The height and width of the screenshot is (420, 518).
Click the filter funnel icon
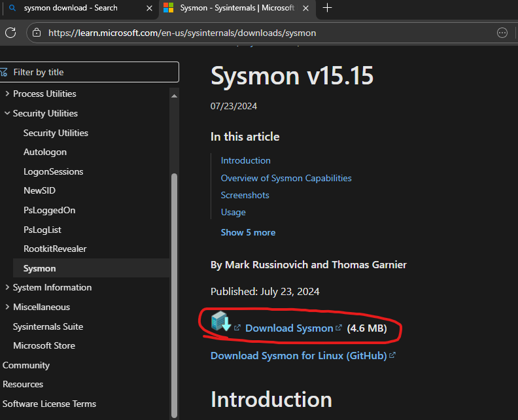click(x=4, y=72)
